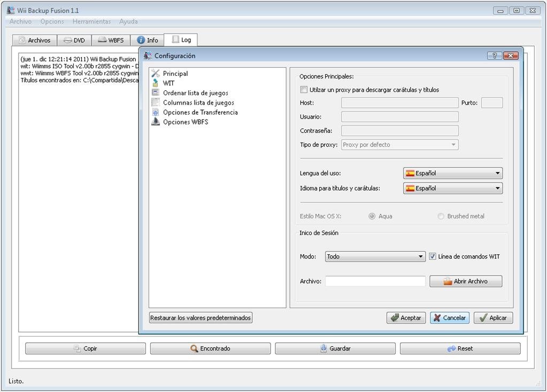Select the Aqua radio button
Viewport: 547px width, 392px height.
pyautogui.click(x=372, y=216)
